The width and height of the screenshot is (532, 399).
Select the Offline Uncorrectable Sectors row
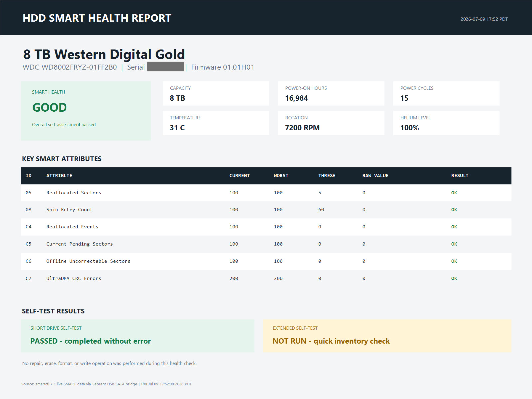point(266,261)
